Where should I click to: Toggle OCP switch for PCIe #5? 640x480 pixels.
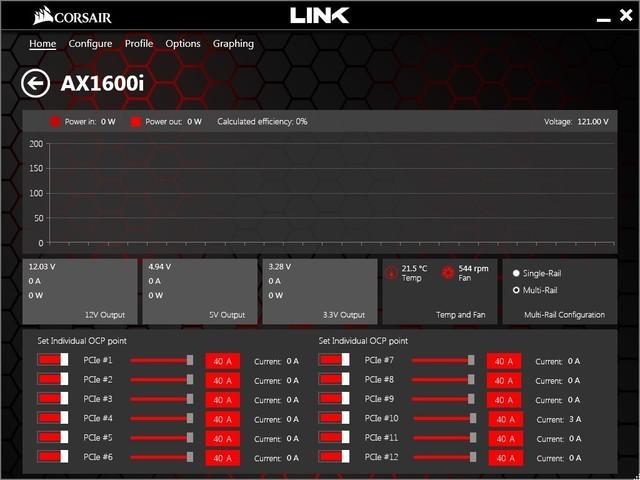click(x=53, y=437)
